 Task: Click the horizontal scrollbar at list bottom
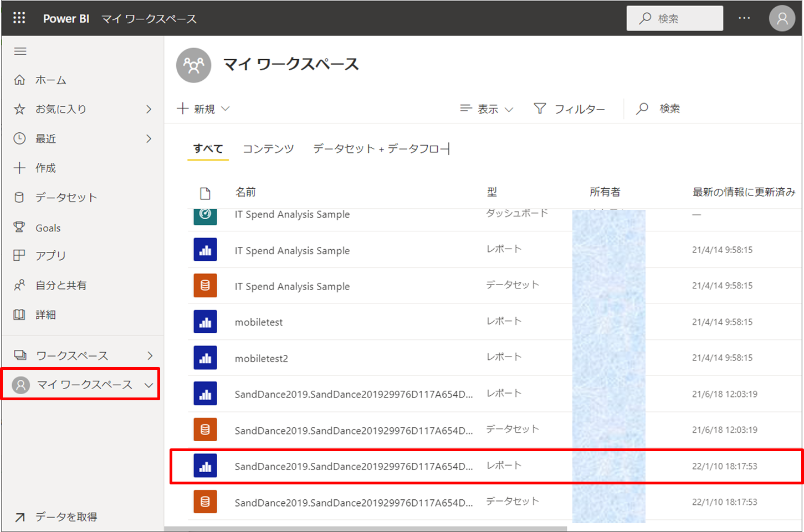point(366,528)
